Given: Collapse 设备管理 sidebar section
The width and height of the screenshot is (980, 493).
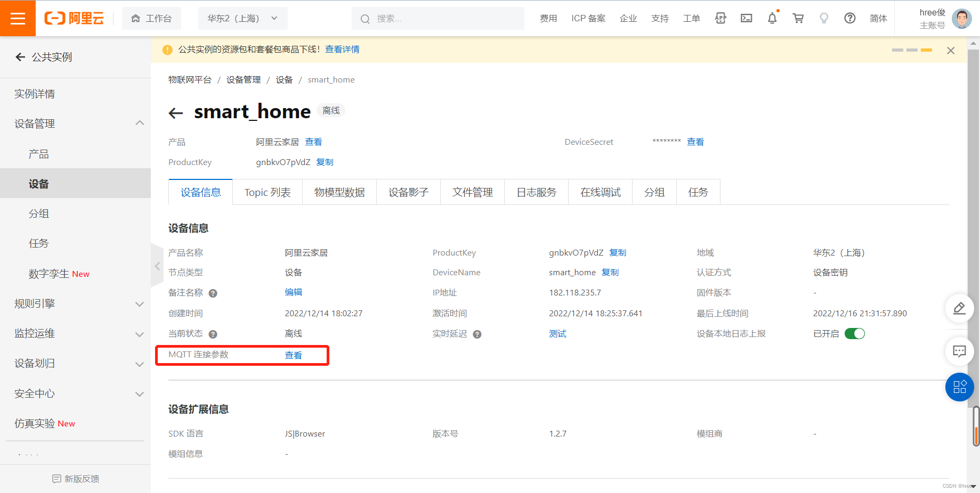Looking at the screenshot, I should (140, 123).
